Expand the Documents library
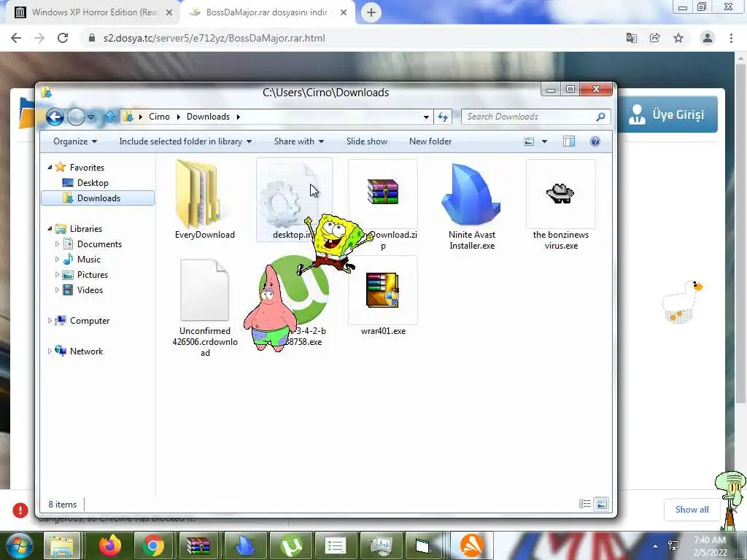The height and width of the screenshot is (560, 747). point(57,244)
